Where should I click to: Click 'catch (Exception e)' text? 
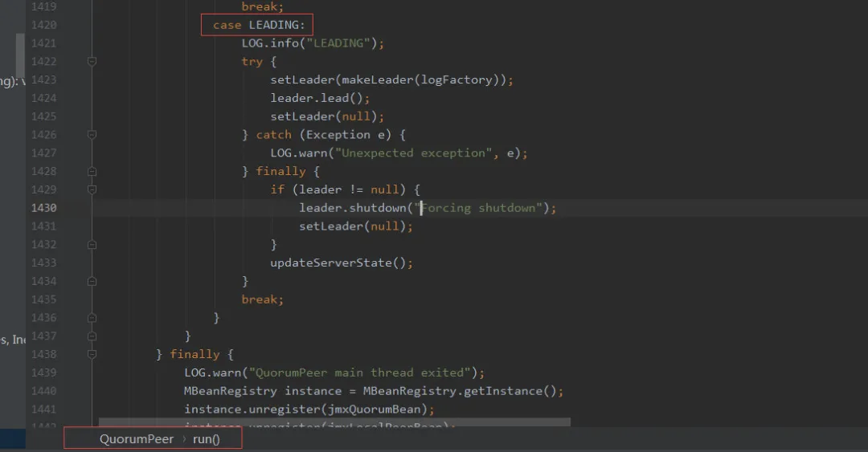323,134
